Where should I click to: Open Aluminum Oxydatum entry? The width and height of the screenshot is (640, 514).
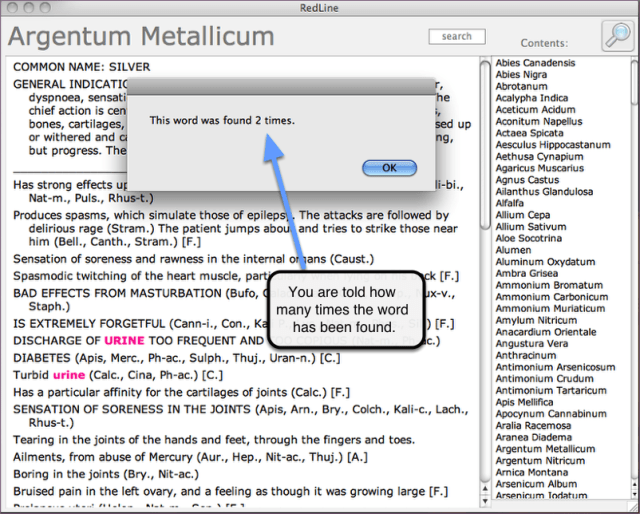click(x=545, y=262)
